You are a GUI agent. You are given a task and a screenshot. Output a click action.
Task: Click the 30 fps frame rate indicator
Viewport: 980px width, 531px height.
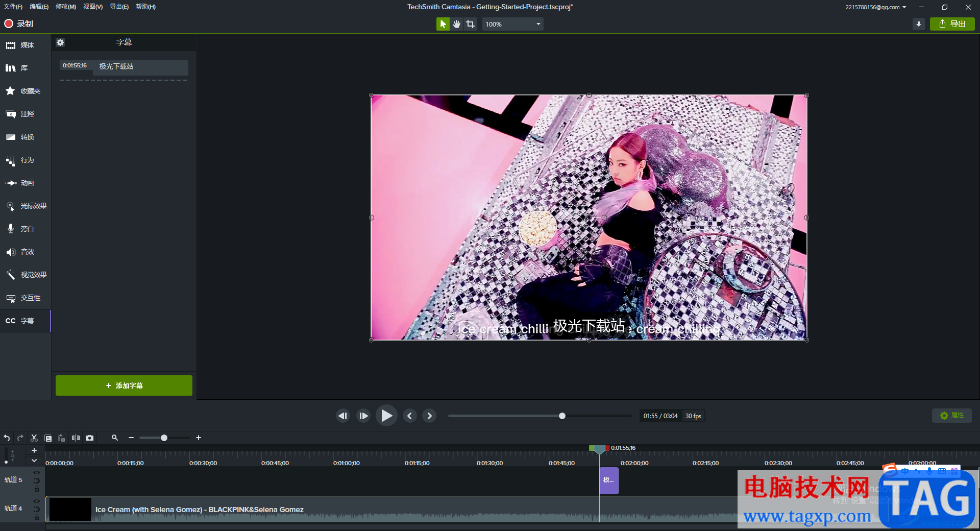pos(693,416)
